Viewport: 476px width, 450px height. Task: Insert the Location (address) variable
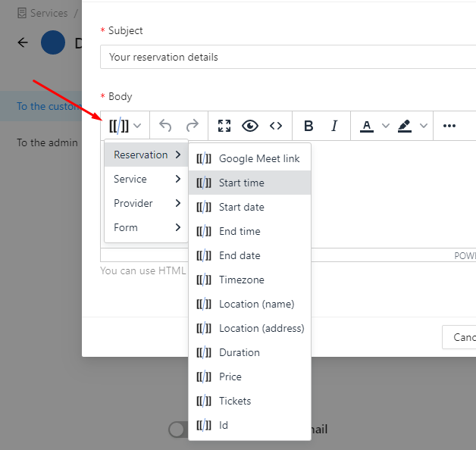(249, 328)
